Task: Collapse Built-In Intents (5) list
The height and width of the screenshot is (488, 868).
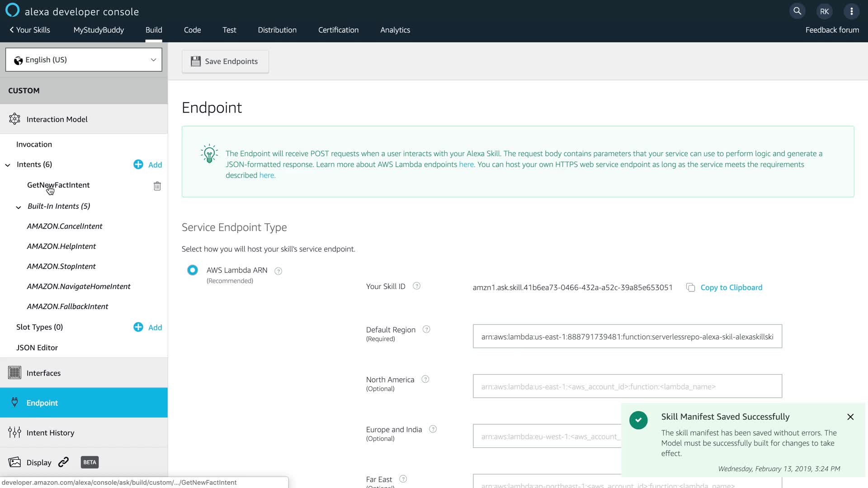Action: pyautogui.click(x=19, y=207)
